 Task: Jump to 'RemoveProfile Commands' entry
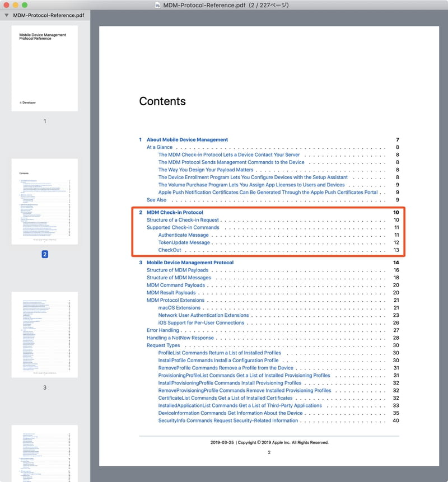(x=226, y=368)
